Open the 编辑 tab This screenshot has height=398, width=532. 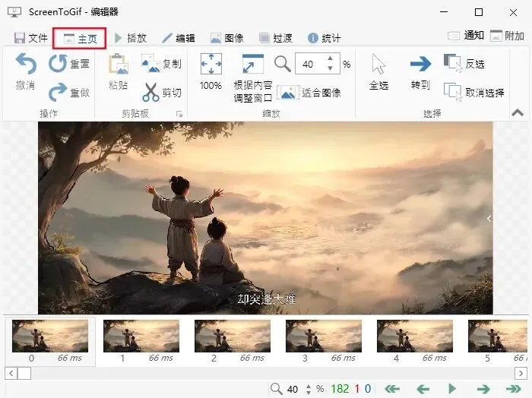coord(179,38)
